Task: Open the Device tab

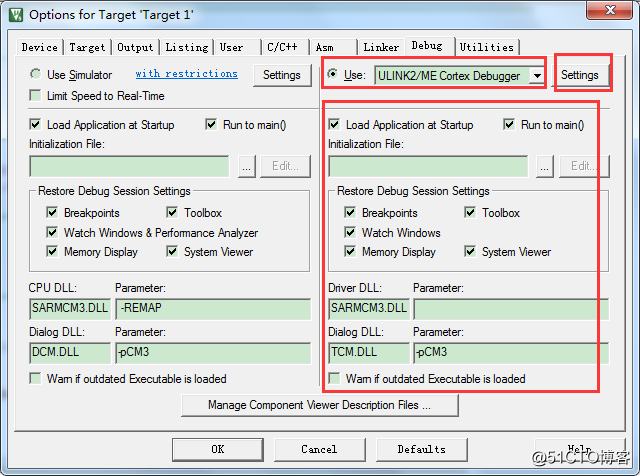Action: pyautogui.click(x=40, y=47)
